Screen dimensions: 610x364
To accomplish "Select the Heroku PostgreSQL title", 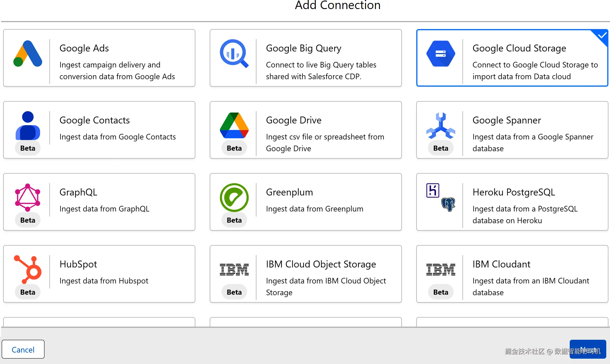I will click(x=514, y=192).
